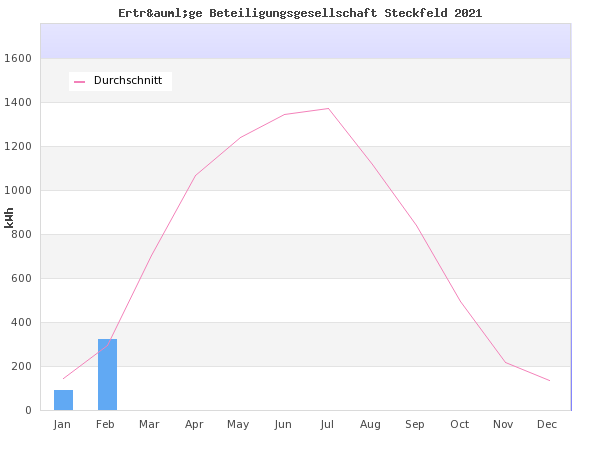
Task: Click the Jun month axis label
Action: (283, 425)
